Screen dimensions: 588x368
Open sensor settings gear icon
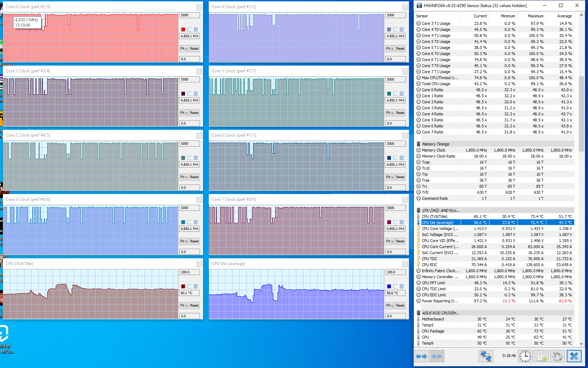557,356
